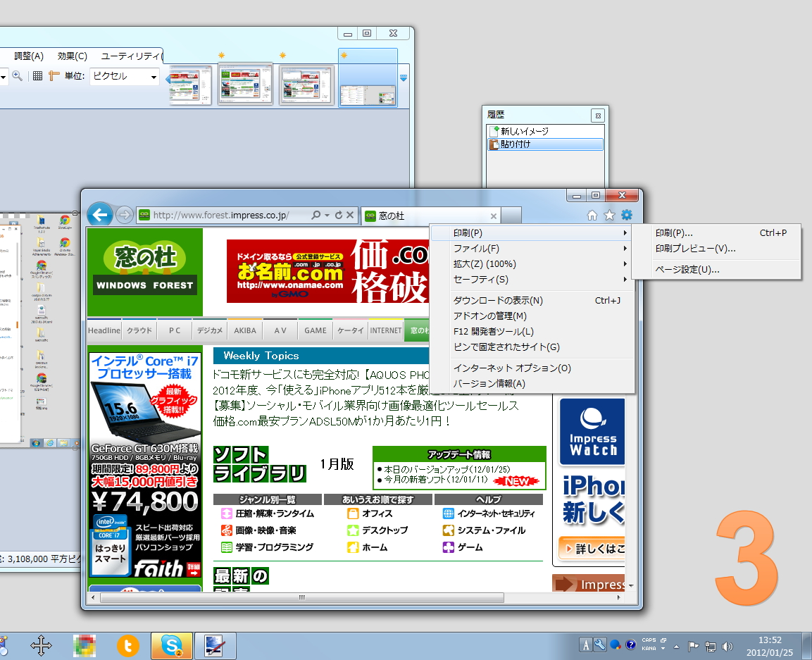Click the horizontal scrollbar in browser

click(302, 598)
